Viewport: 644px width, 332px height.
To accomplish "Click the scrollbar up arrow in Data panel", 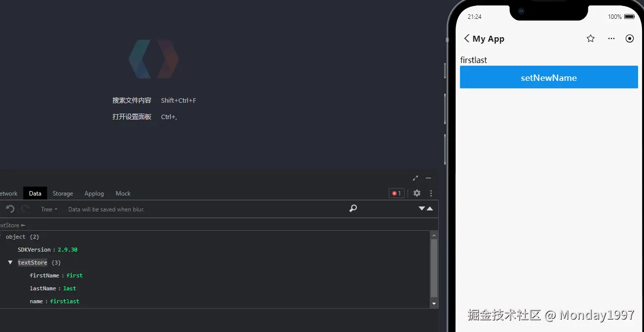I will (x=434, y=235).
